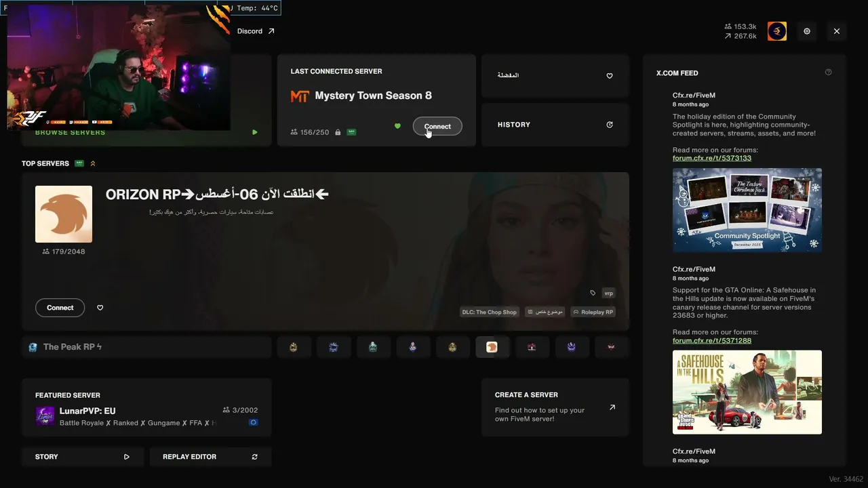Image resolution: width=868 pixels, height=488 pixels.
Task: Select the vrp tag
Action: tap(608, 293)
